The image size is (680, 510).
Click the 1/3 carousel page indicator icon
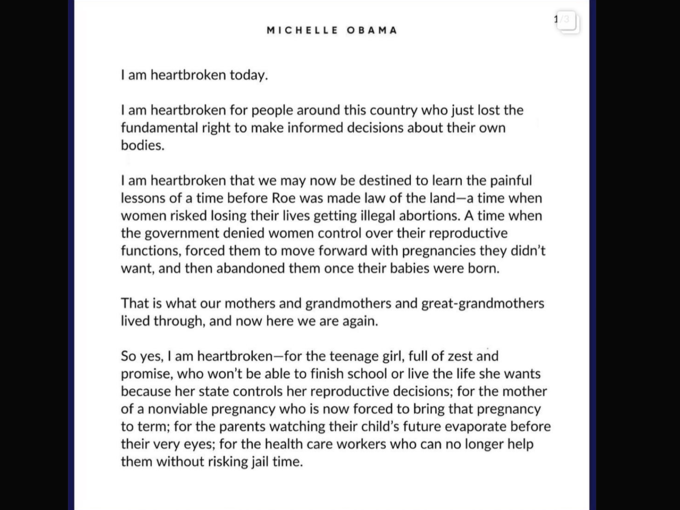tap(567, 20)
